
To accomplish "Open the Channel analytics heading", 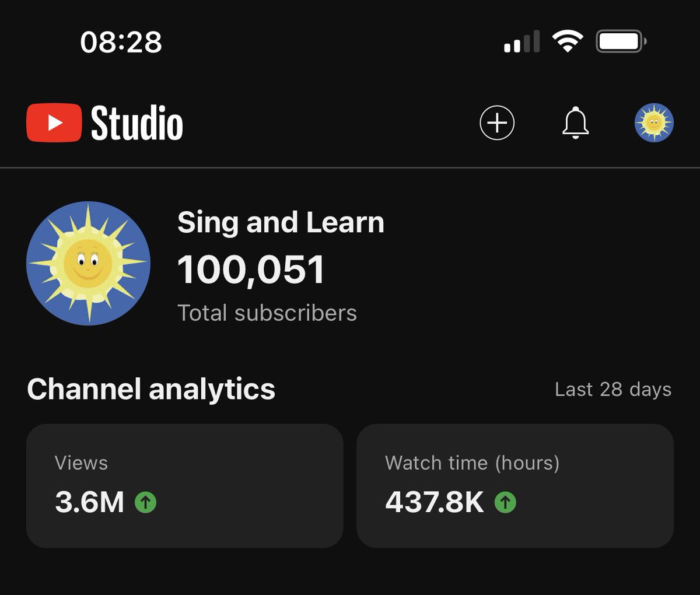I will point(151,389).
